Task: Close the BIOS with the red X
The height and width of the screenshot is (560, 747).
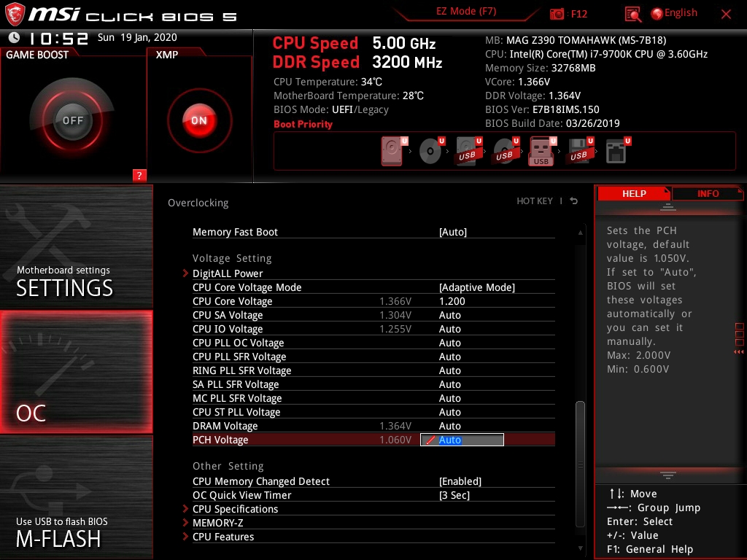Action: pos(726,14)
